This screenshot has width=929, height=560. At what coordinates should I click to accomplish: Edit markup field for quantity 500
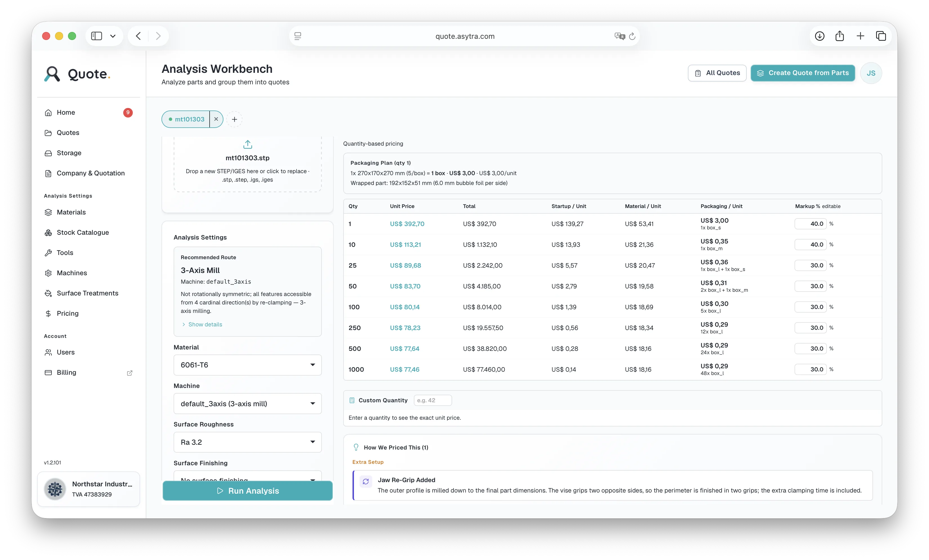[x=810, y=349]
